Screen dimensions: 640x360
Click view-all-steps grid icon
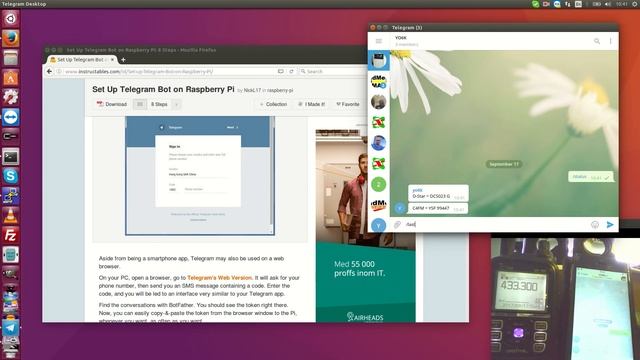[140, 104]
